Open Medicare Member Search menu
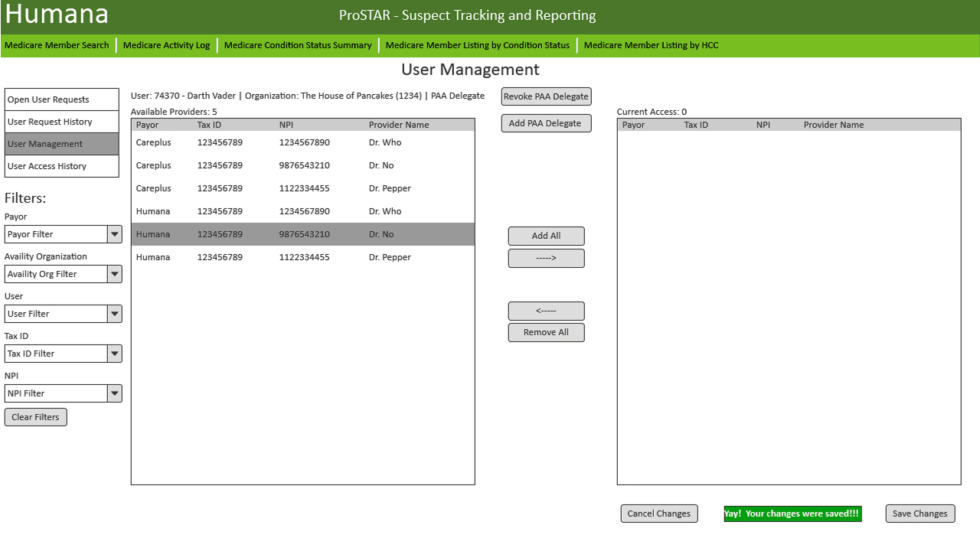 pyautogui.click(x=57, y=45)
